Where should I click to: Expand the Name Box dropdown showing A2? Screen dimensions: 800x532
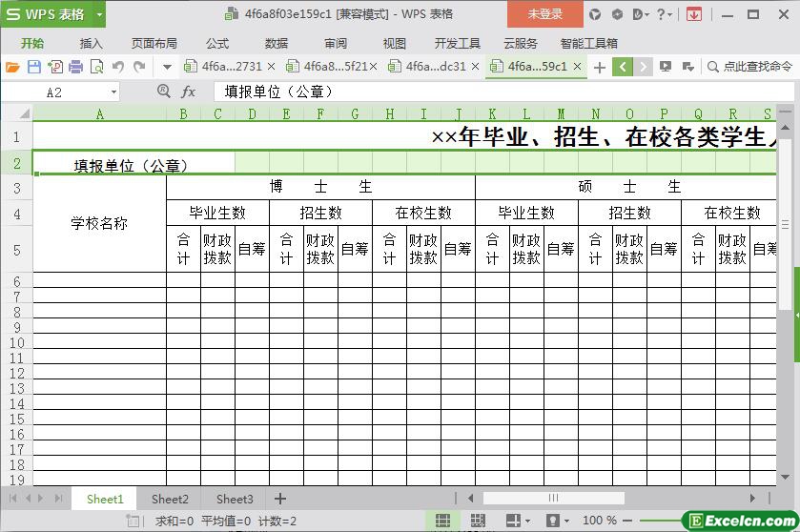tap(114, 92)
